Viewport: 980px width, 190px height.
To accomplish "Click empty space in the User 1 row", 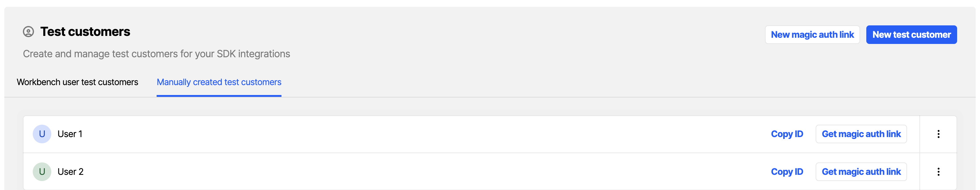I will pyautogui.click(x=419, y=134).
